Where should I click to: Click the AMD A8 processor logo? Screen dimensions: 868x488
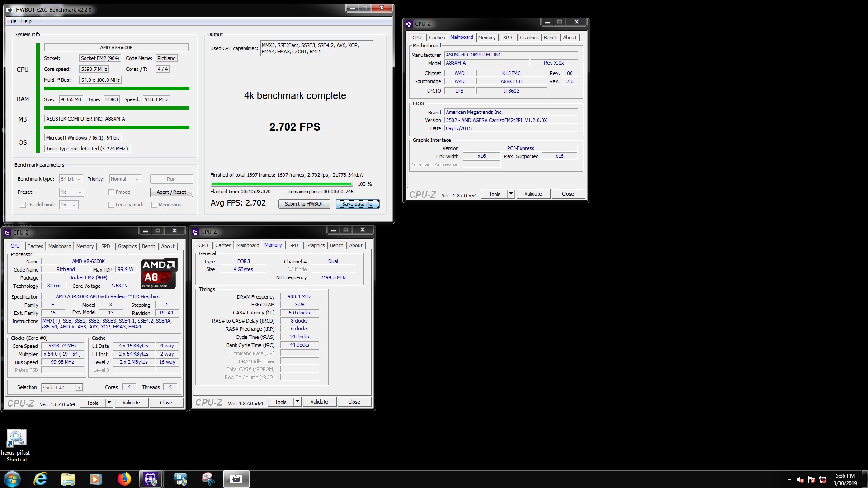158,273
